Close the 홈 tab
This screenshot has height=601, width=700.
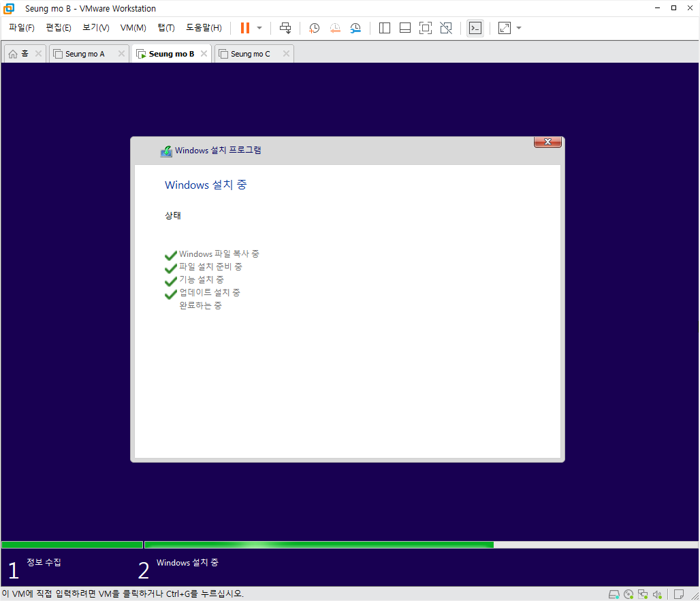click(38, 54)
